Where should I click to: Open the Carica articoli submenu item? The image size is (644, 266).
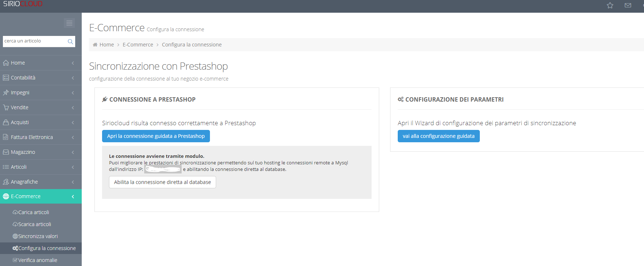tap(41, 212)
